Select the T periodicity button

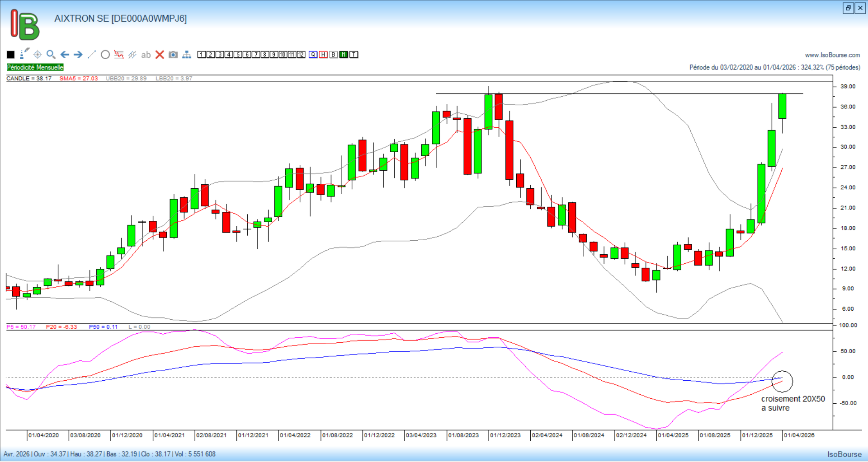pos(354,55)
